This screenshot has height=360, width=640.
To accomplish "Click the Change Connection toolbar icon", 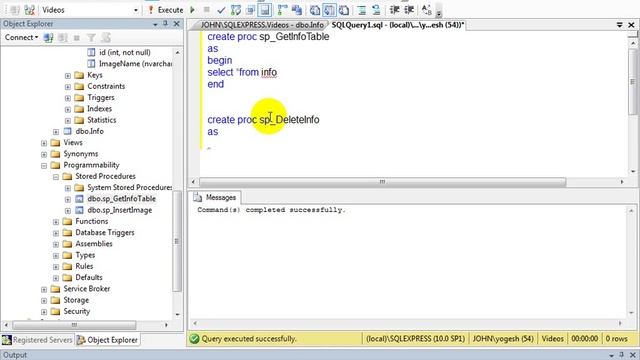I will coord(29,10).
